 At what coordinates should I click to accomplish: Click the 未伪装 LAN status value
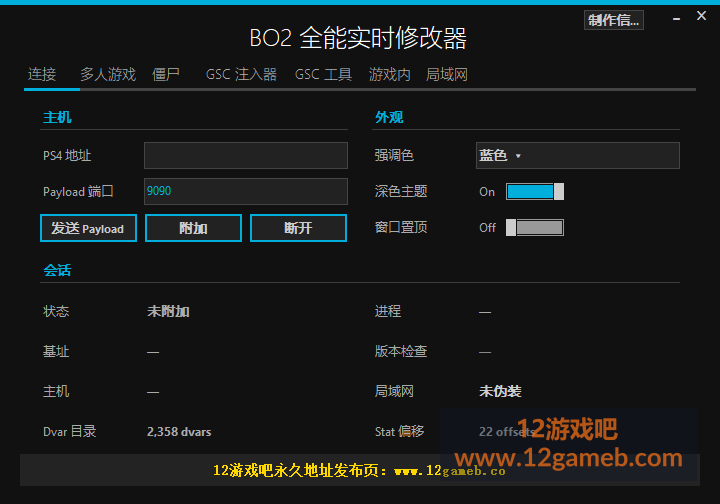[500, 392]
